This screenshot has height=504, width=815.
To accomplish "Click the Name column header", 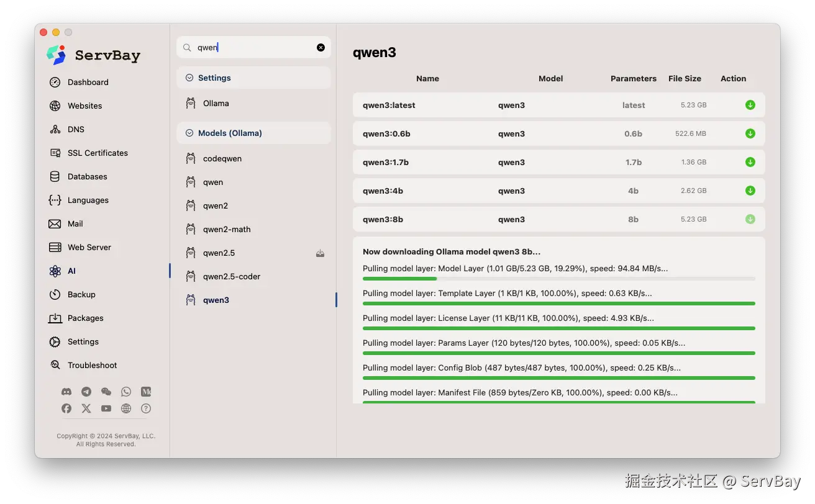I will [x=427, y=79].
